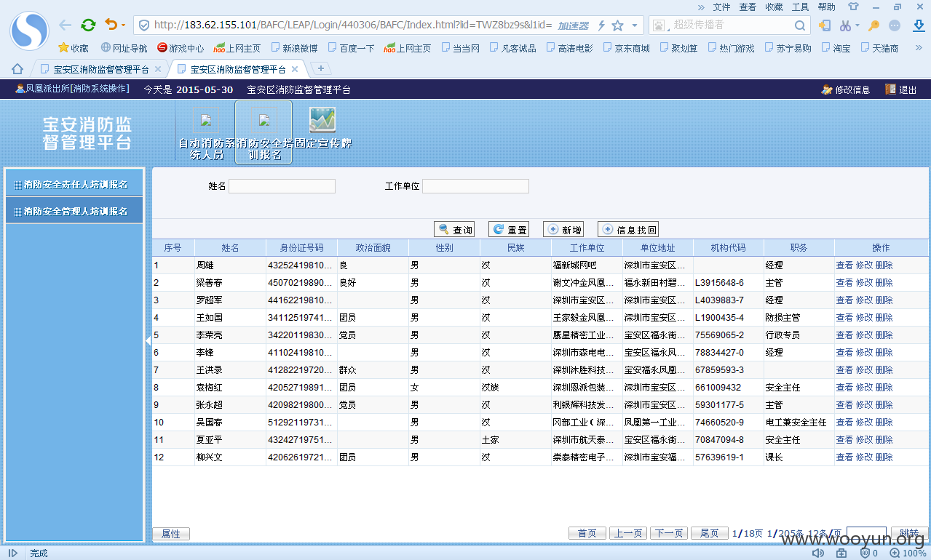Bookmark the page with the star icon

click(618, 25)
